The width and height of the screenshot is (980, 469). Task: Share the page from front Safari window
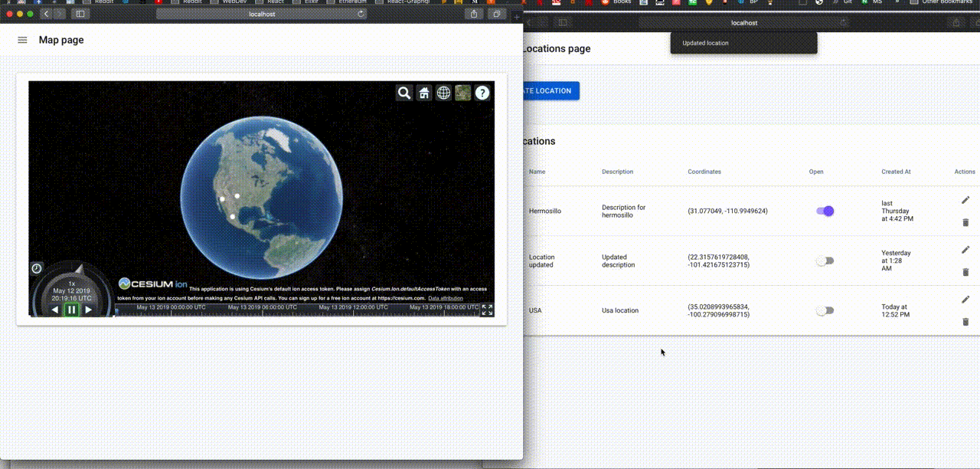tap(474, 14)
